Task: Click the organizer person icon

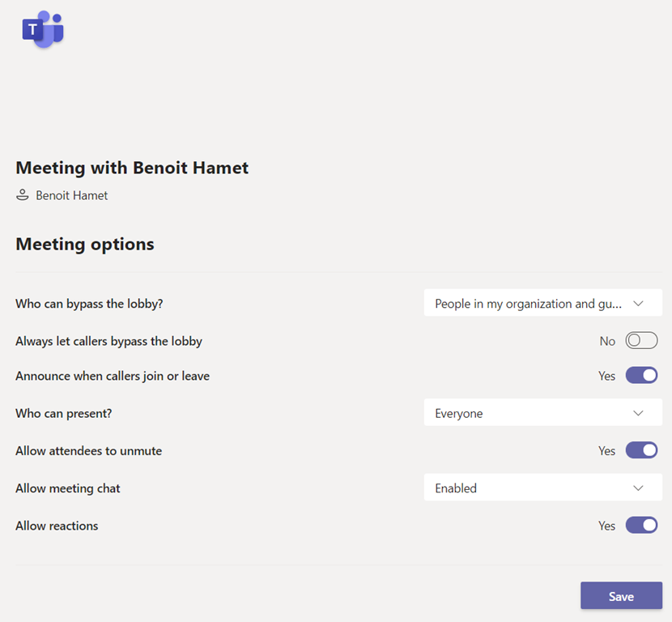Action: (x=23, y=195)
